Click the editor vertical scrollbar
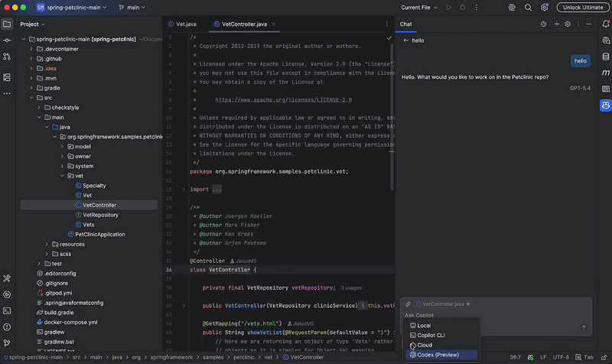Image resolution: width=612 pixels, height=364 pixels. (x=392, y=117)
